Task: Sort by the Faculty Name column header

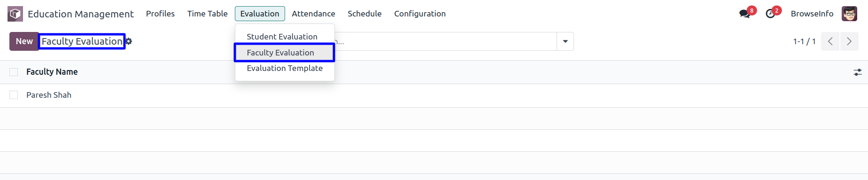Action: (x=52, y=72)
